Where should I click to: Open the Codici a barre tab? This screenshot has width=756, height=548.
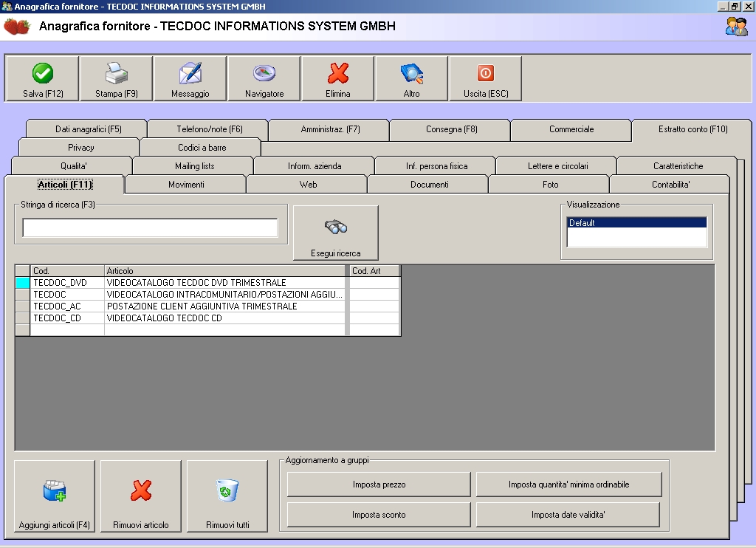202,148
